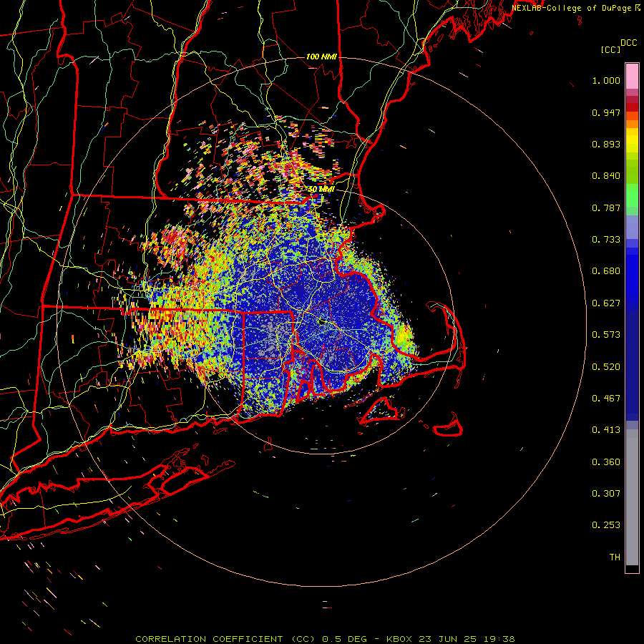
Task: Click the 50 NMI range ring label
Action: [321, 190]
